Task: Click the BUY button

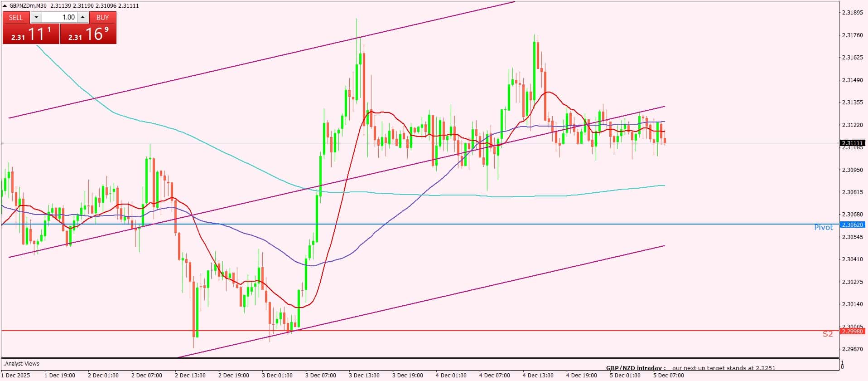Action: [103, 17]
